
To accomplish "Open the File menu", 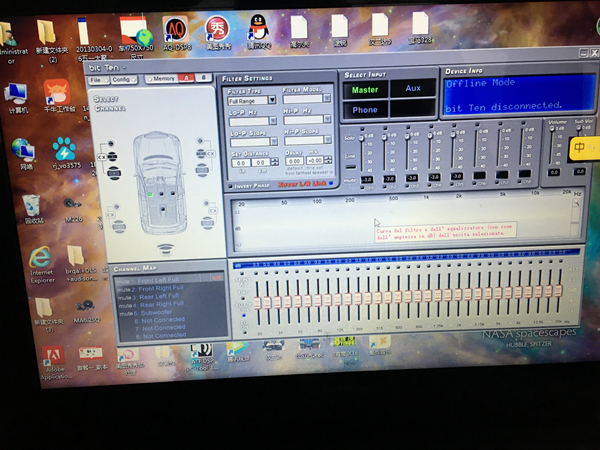I will coord(96,79).
